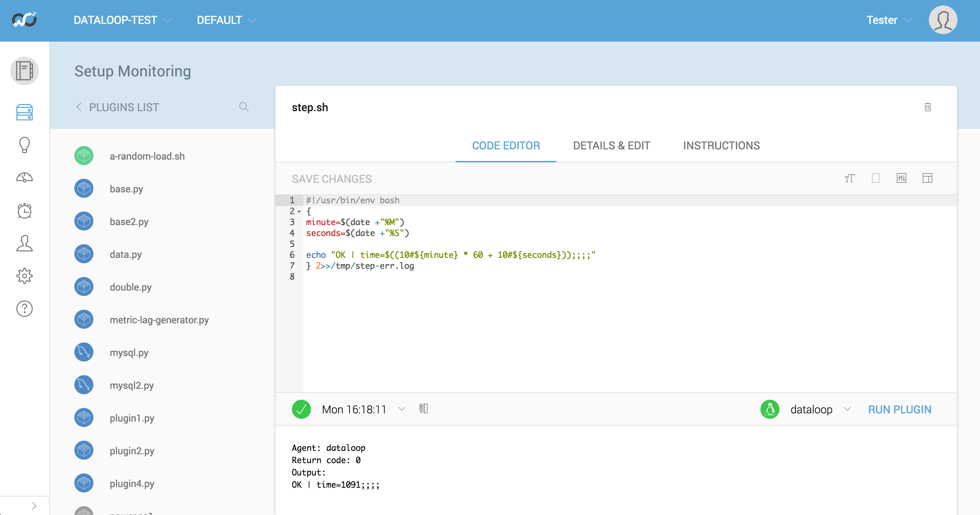
Task: Click the base.py plugin icon
Action: point(84,188)
